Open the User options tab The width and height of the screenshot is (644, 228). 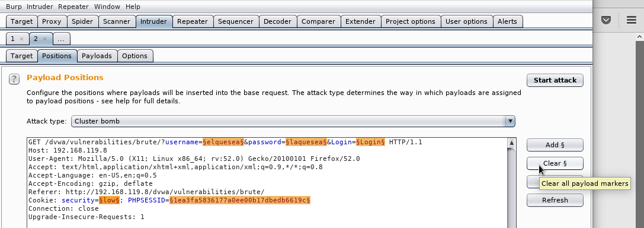(466, 21)
